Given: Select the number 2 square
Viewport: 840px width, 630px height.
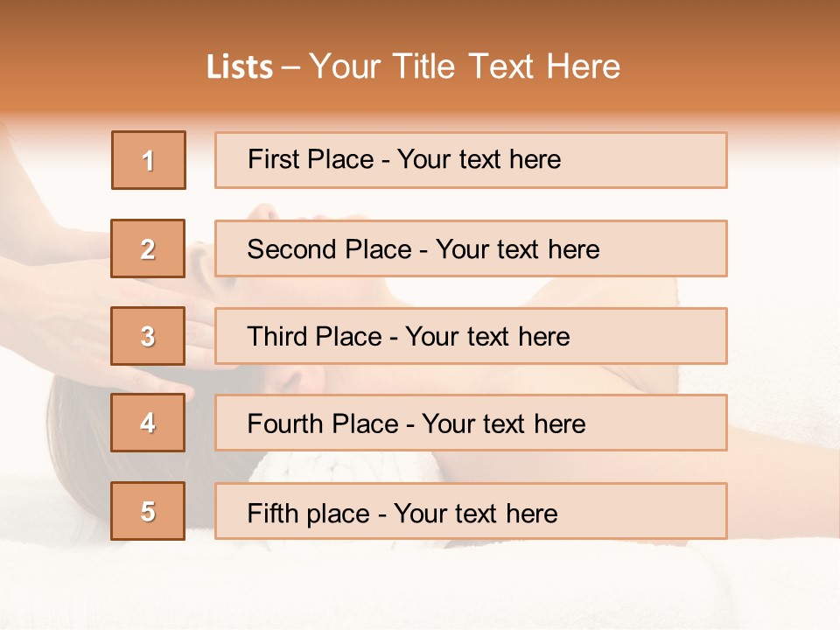Looking at the screenshot, I should (148, 248).
